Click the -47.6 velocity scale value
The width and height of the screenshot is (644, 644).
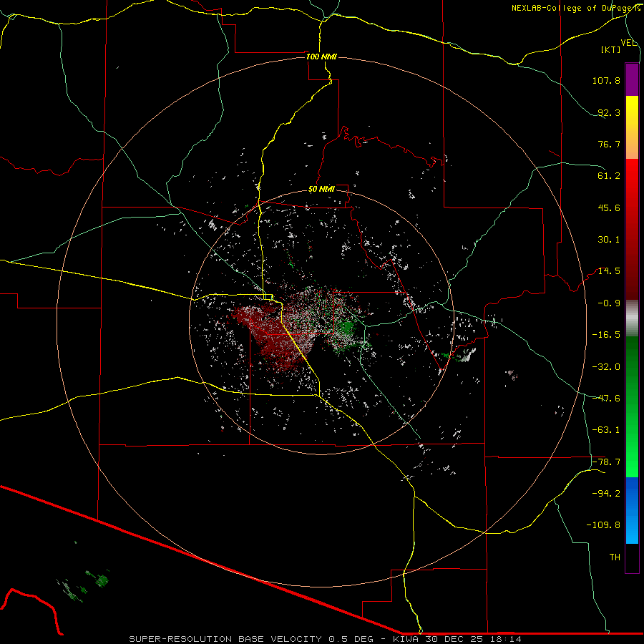[606, 399]
